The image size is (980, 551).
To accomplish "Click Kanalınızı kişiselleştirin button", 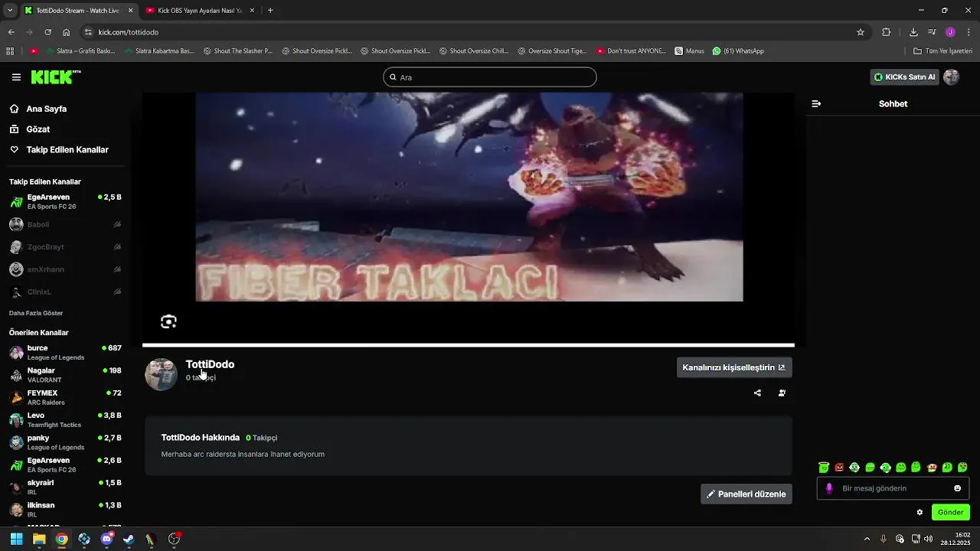I will pyautogui.click(x=734, y=367).
